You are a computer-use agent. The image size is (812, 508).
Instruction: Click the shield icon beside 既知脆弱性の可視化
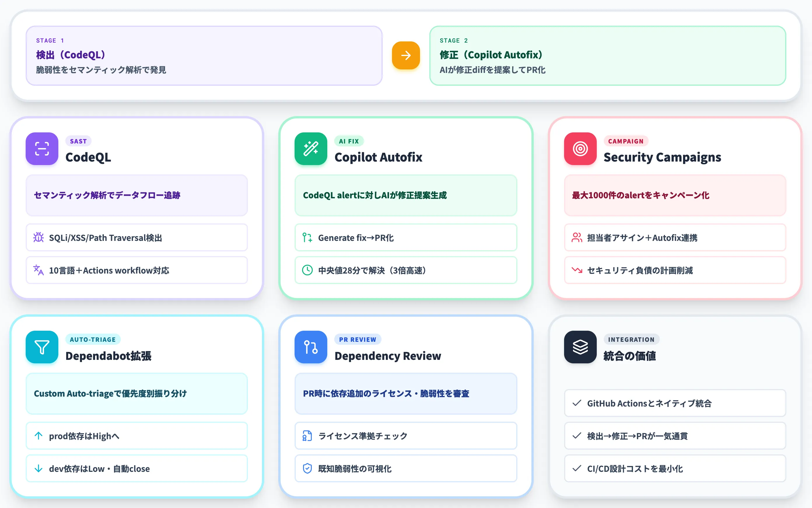307,468
